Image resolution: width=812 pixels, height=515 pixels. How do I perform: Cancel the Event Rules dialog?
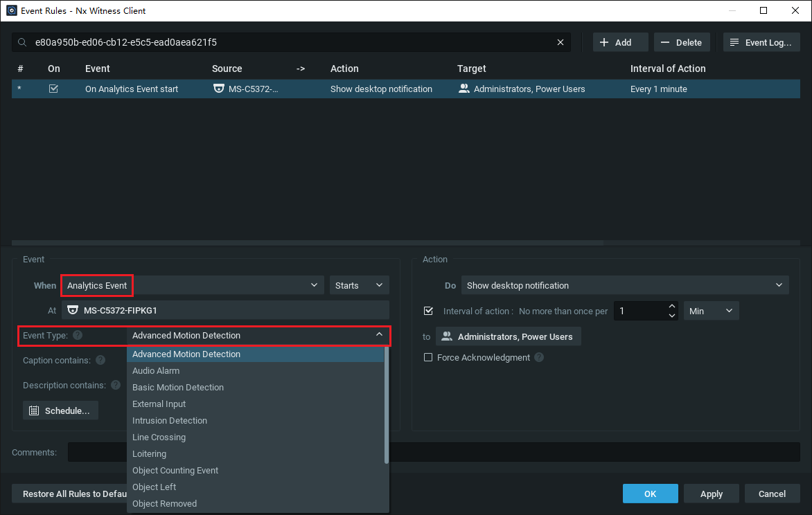click(x=772, y=494)
